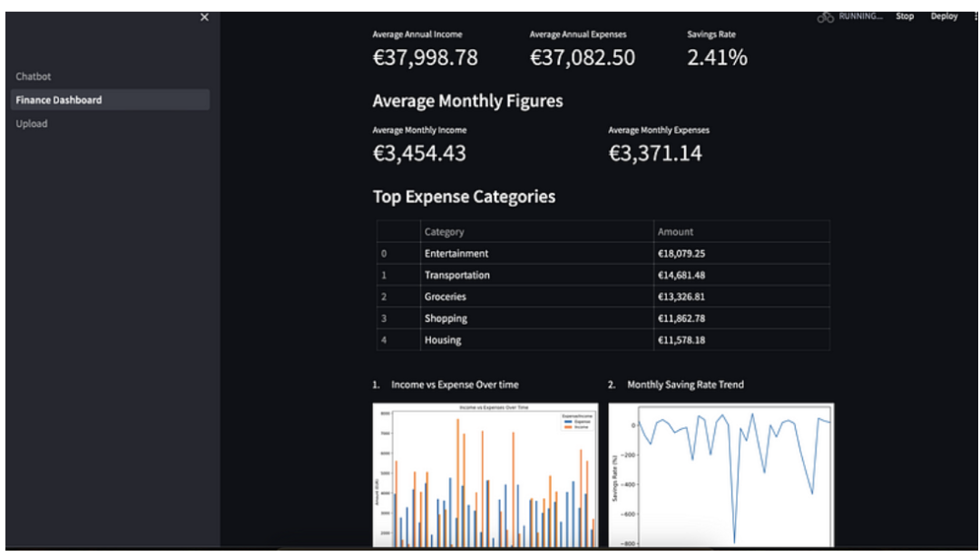Click the running status cyclist icon
980x556 pixels.
click(x=826, y=16)
